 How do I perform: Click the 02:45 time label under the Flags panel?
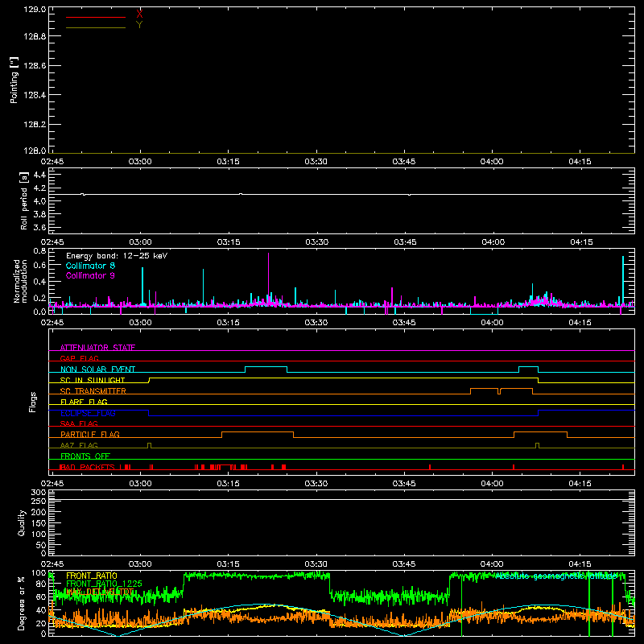pos(52,484)
